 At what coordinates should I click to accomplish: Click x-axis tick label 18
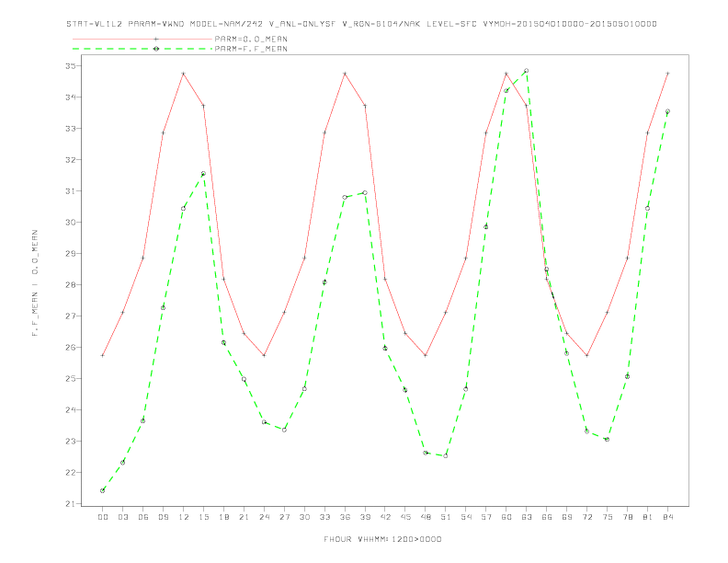point(223,517)
